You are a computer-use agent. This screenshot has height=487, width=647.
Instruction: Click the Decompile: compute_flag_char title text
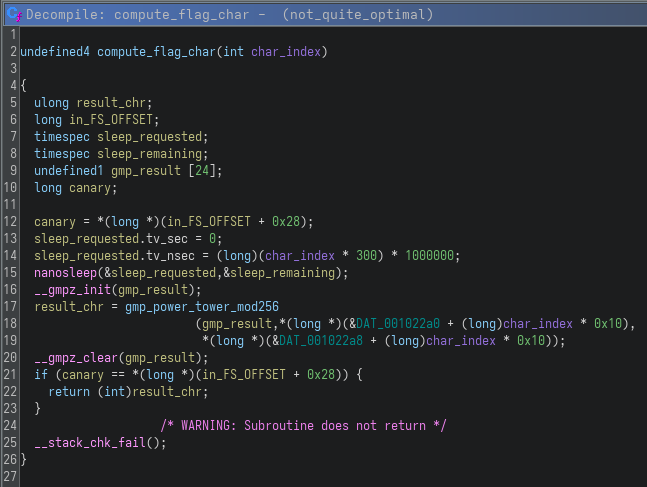137,15
